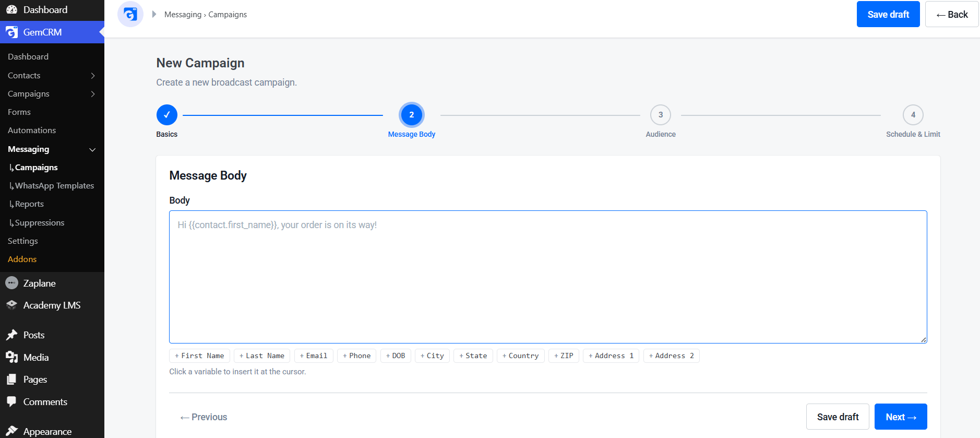The width and height of the screenshot is (980, 438).
Task: Insert the Address 2 variable
Action: (672, 356)
